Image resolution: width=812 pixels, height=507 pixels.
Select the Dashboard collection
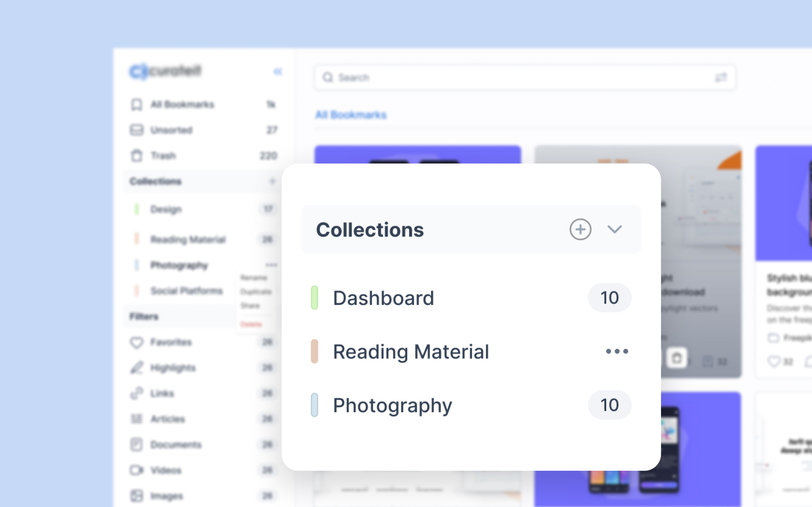click(x=383, y=298)
